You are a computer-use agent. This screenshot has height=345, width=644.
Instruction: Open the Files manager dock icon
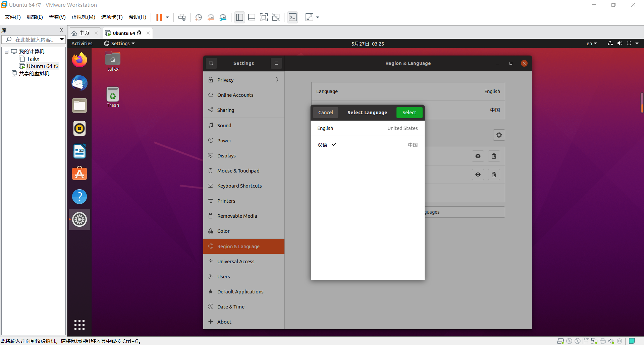pos(79,106)
